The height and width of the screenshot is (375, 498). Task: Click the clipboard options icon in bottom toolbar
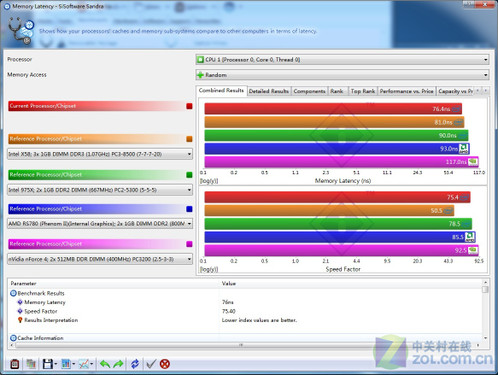pyautogui.click(x=14, y=364)
